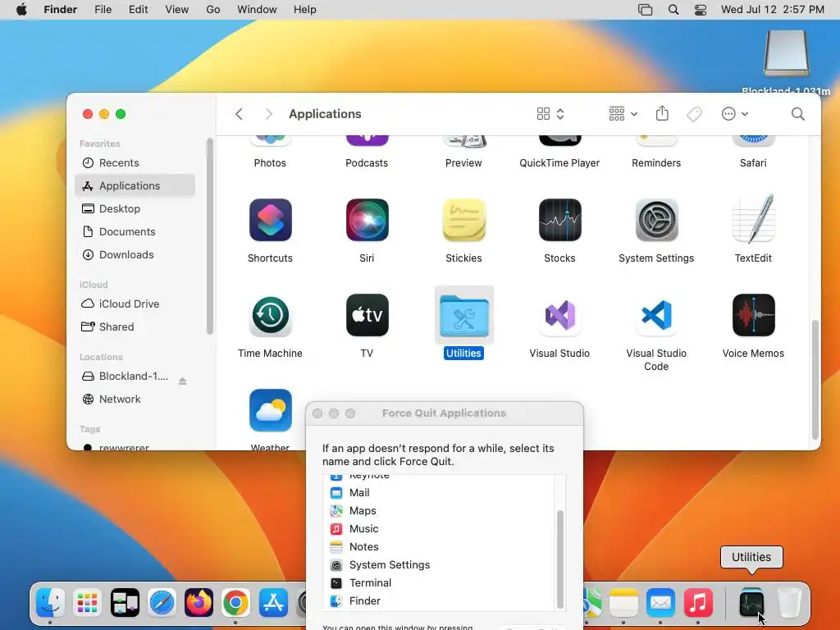Select Desktop in the Finder sidebar

tap(135, 209)
